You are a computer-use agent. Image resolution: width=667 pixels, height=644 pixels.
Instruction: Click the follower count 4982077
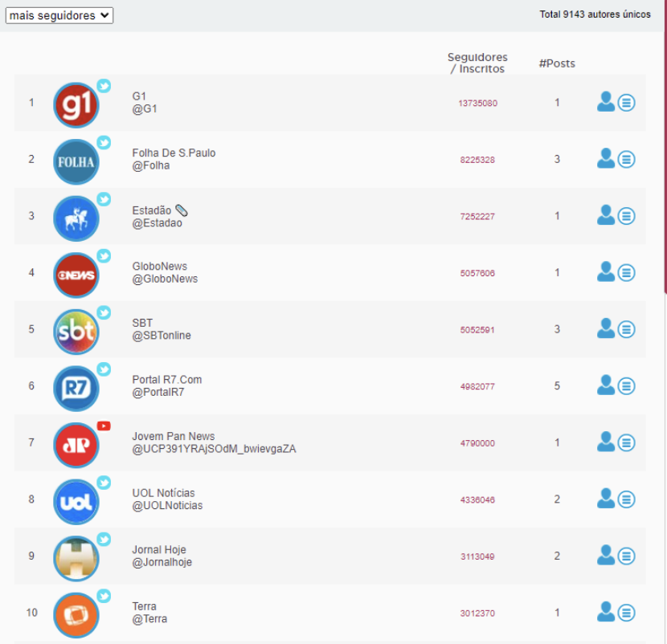tap(477, 387)
